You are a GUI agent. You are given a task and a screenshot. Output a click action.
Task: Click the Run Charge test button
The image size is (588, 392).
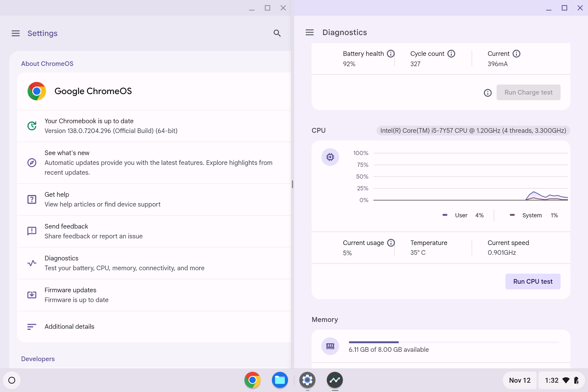pyautogui.click(x=528, y=92)
